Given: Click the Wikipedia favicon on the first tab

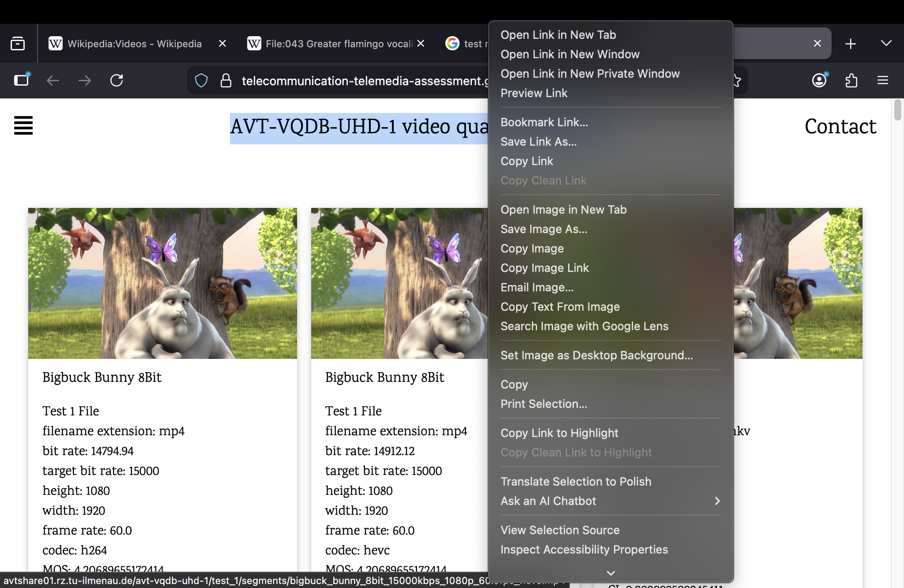Looking at the screenshot, I should pyautogui.click(x=55, y=43).
